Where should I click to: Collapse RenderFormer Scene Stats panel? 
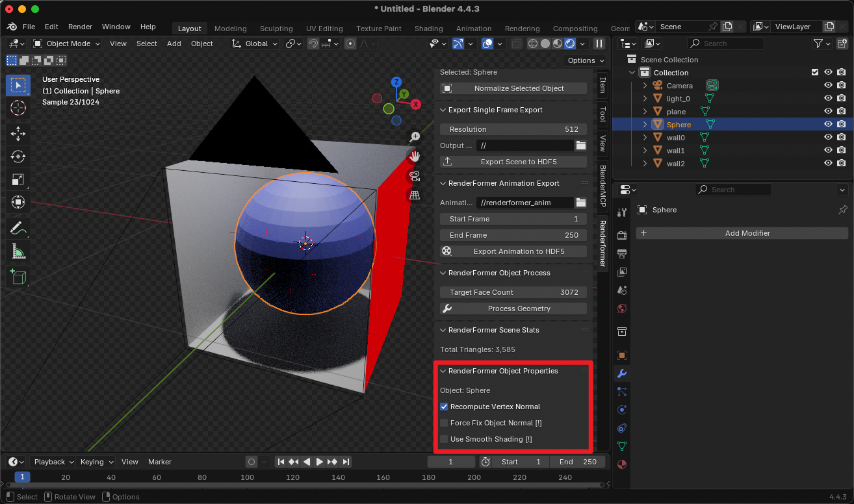pos(443,330)
